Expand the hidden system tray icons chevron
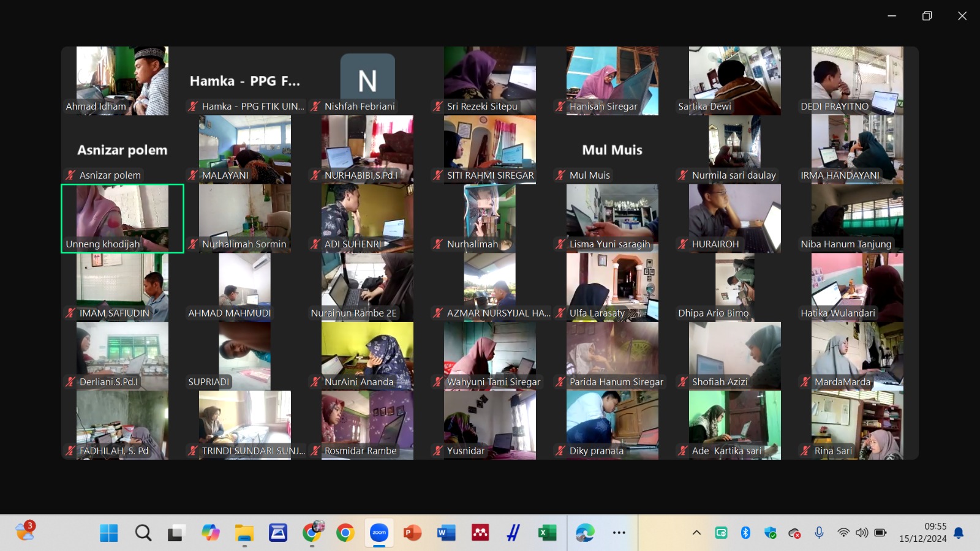The image size is (980, 551). coord(696,533)
